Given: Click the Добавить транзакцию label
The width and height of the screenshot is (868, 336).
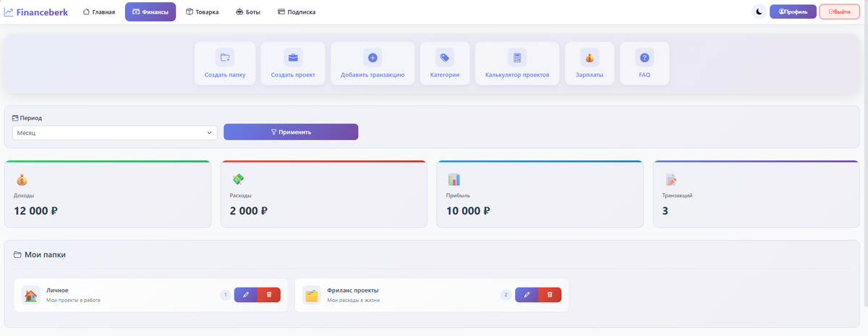Looking at the screenshot, I should click(x=373, y=75).
